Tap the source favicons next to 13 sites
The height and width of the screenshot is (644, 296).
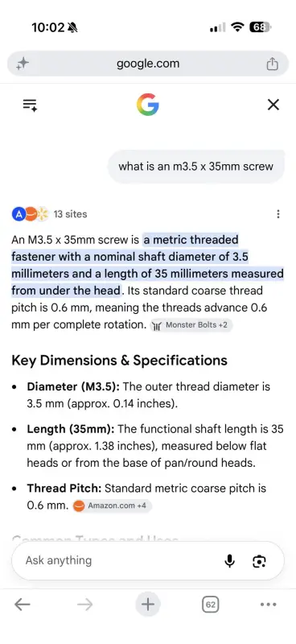click(x=30, y=214)
